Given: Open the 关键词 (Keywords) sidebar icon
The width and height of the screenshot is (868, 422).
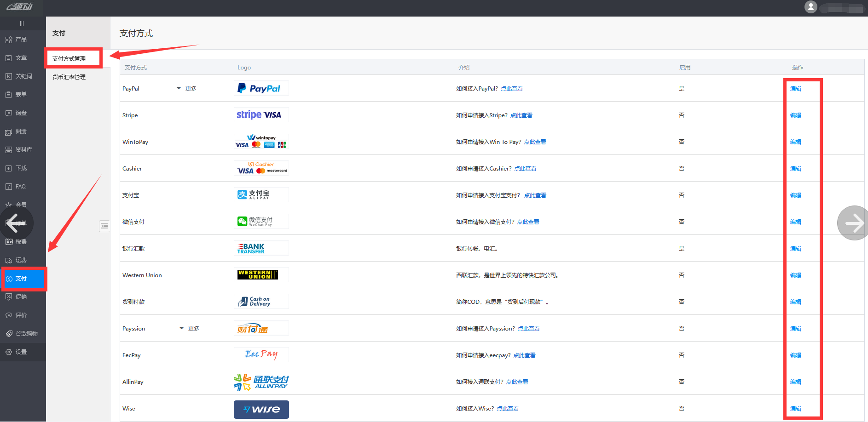Looking at the screenshot, I should click(9, 76).
